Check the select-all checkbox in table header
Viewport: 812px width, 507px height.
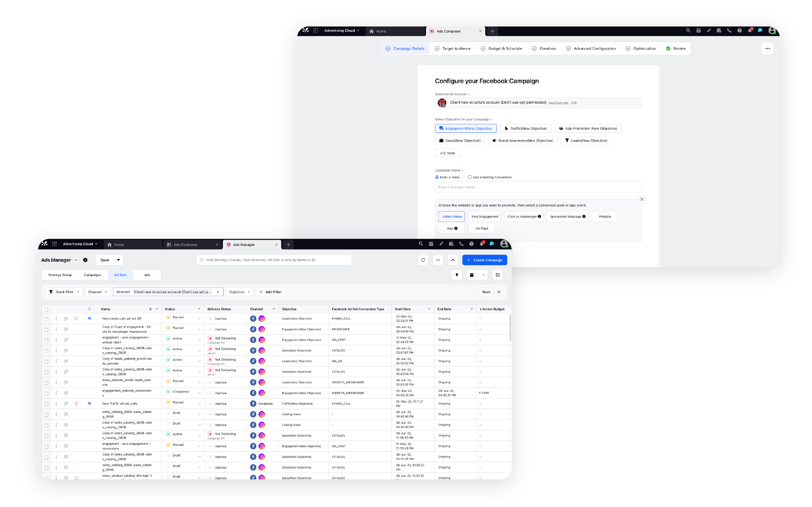[x=46, y=310]
